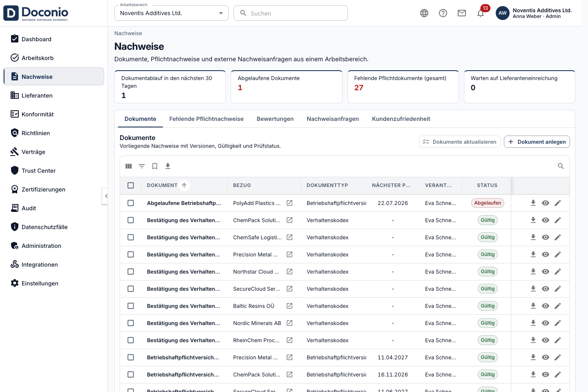Click the table export download icon
Viewport: 588px width, 392px height.
tap(168, 166)
